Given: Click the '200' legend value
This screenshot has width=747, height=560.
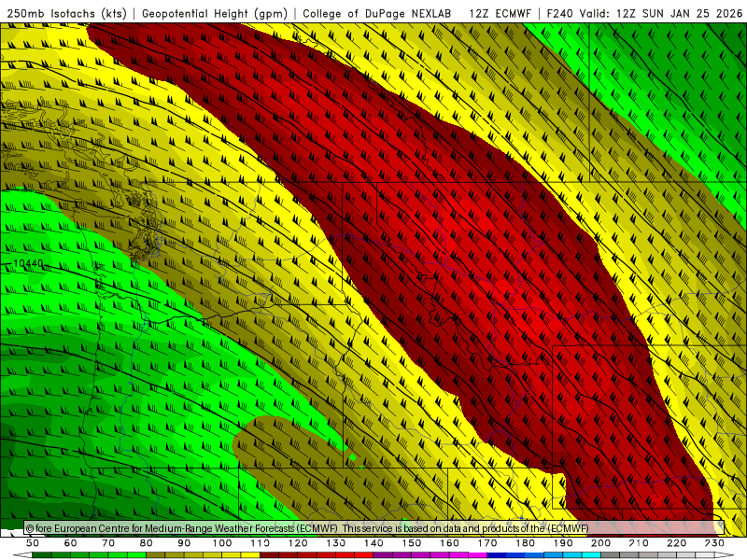Looking at the screenshot, I should tap(600, 543).
